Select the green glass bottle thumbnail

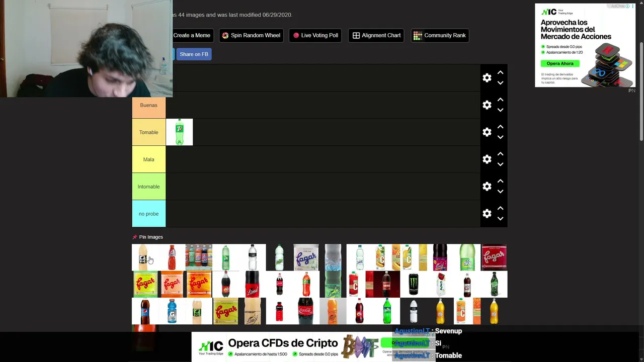(494, 284)
